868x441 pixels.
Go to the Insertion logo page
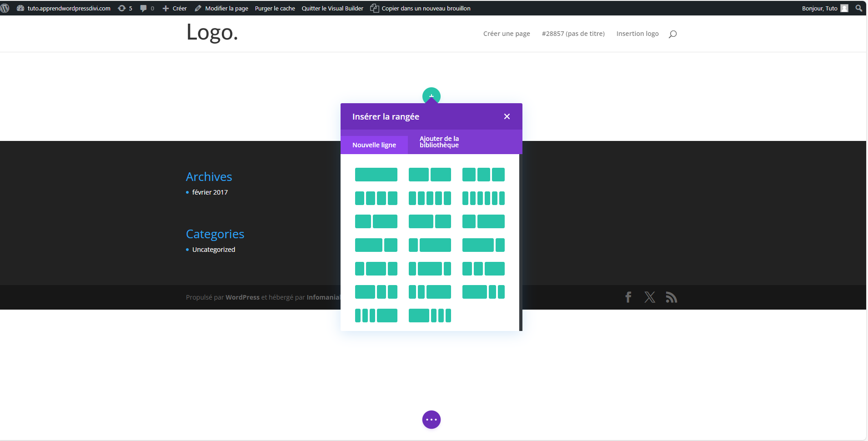click(637, 34)
